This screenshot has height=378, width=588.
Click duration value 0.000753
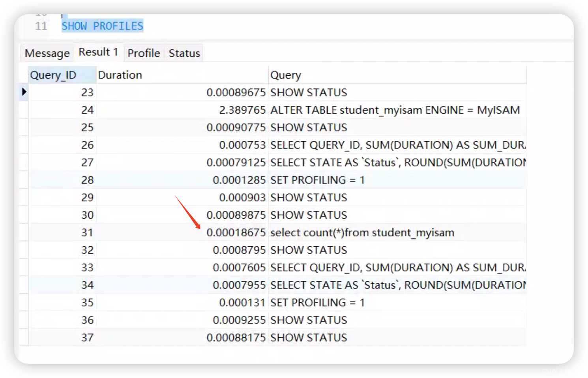(242, 145)
